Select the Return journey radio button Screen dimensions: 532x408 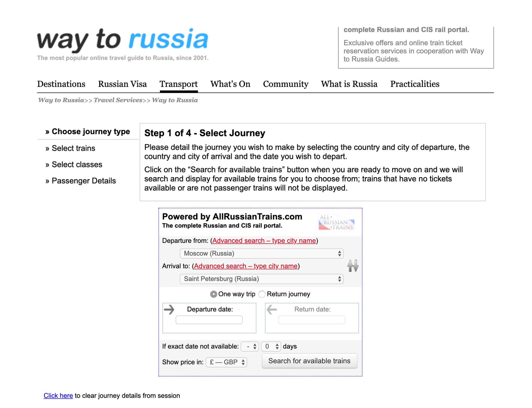pyautogui.click(x=262, y=294)
